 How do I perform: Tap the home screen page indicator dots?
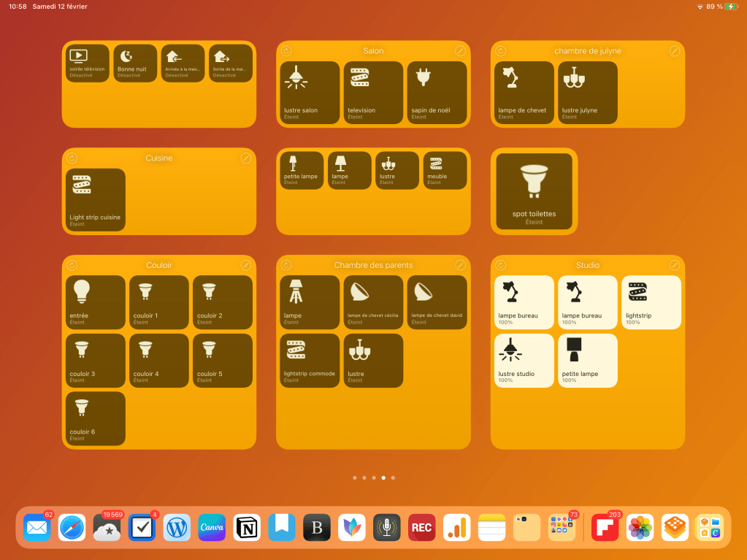click(x=373, y=477)
